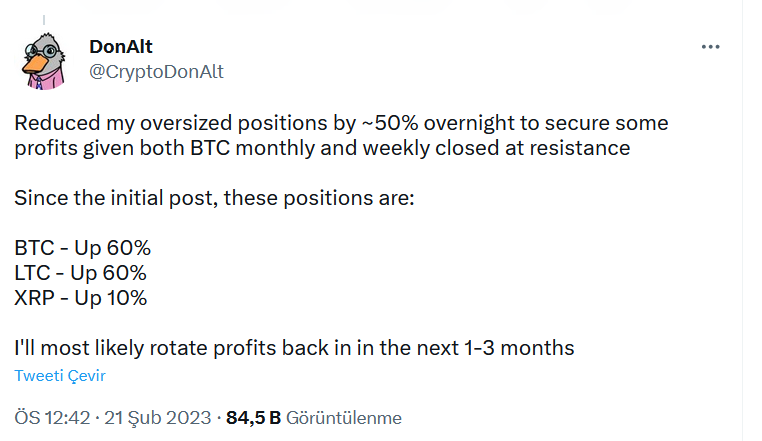This screenshot has width=762, height=441.
Task: Select the 'BTC - Up 60%' line
Action: (x=83, y=248)
